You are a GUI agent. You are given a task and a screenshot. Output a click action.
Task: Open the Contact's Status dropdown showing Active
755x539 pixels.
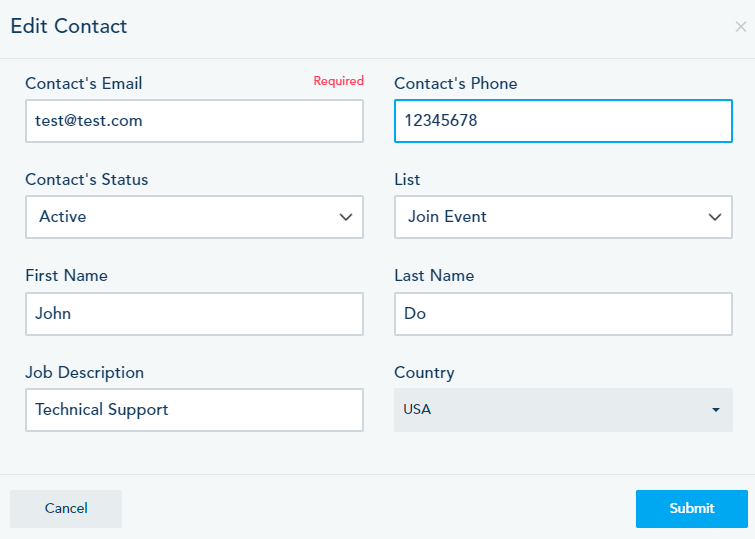pyautogui.click(x=194, y=217)
